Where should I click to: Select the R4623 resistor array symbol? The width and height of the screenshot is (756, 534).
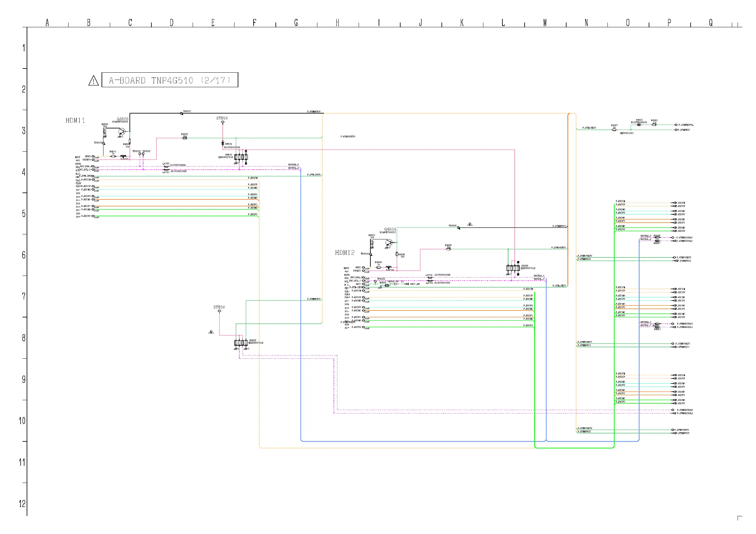pyautogui.click(x=241, y=343)
